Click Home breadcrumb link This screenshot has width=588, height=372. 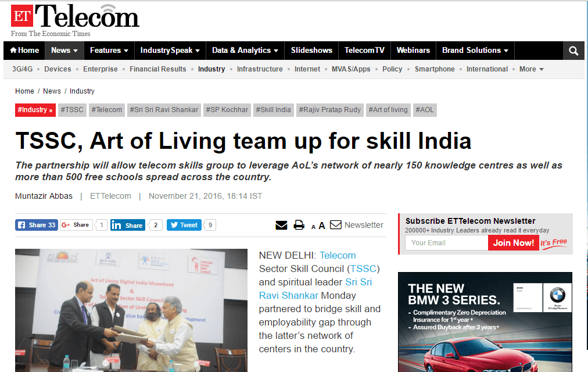click(x=25, y=91)
